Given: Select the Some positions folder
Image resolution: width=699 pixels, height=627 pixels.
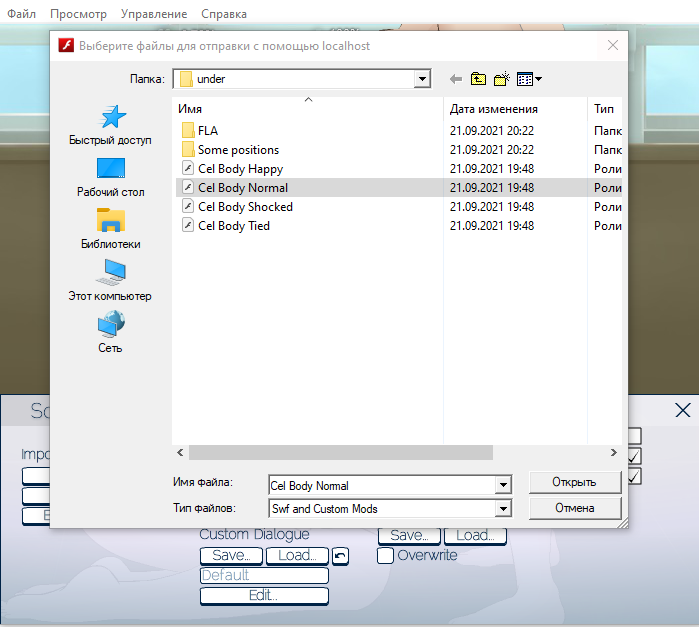Looking at the screenshot, I should pyautogui.click(x=238, y=150).
